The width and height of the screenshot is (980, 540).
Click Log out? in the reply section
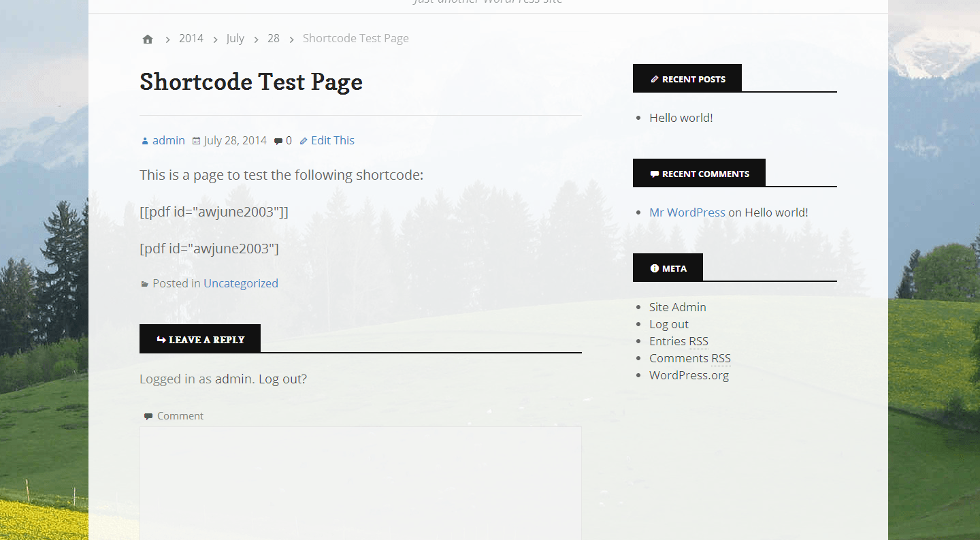coord(282,379)
